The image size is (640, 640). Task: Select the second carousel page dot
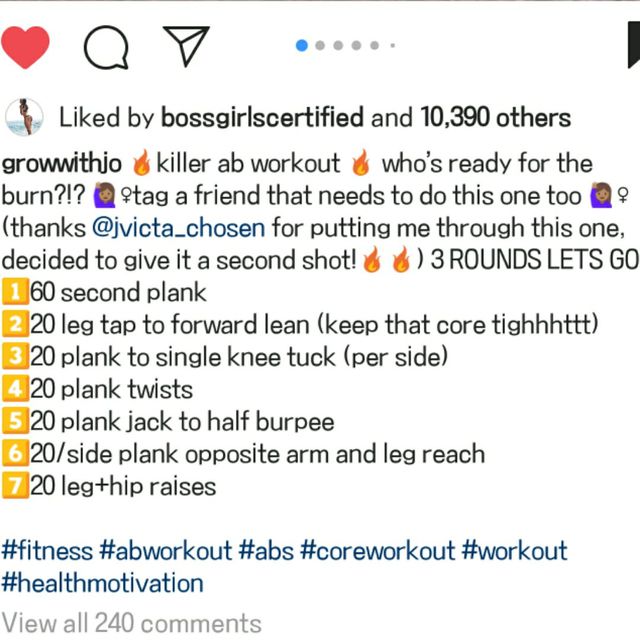320,45
